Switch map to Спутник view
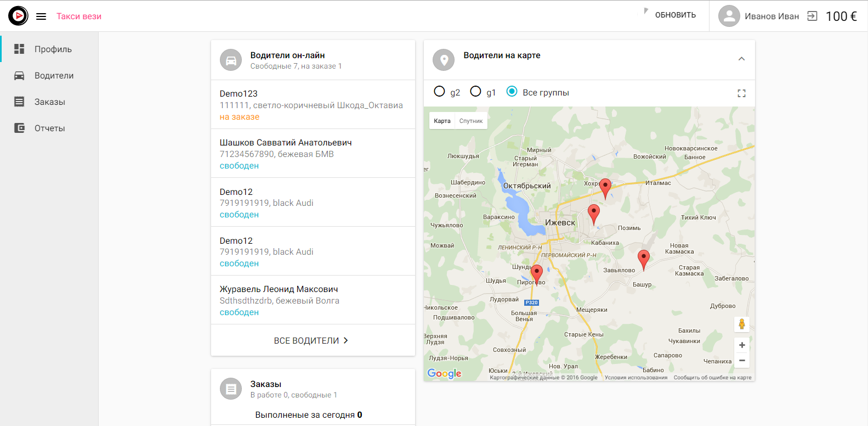The width and height of the screenshot is (868, 426). 471,121
